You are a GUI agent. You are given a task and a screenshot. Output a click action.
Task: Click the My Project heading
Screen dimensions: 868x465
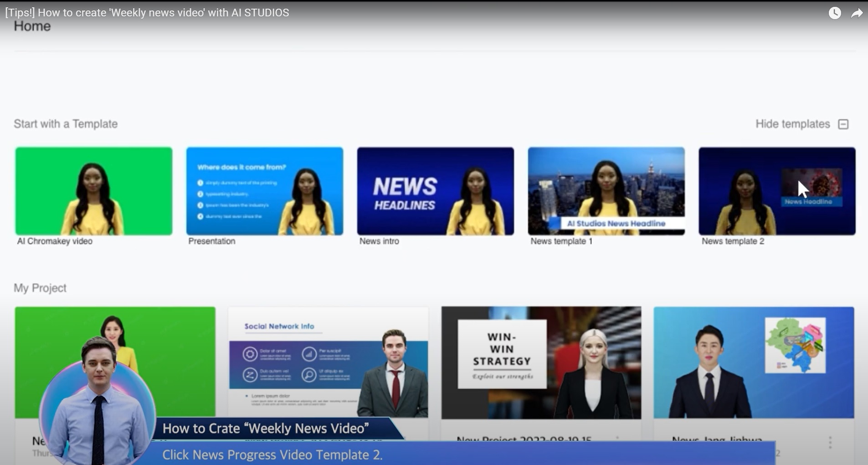click(40, 288)
